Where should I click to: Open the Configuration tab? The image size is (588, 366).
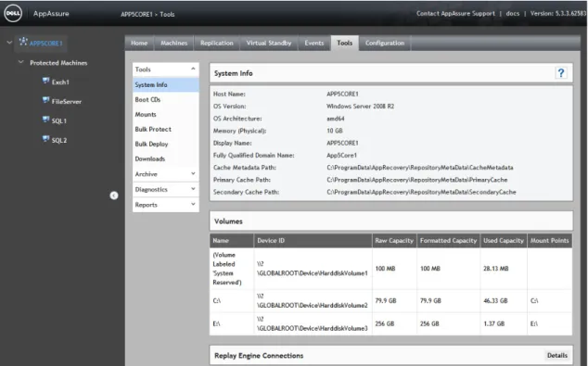tap(385, 43)
